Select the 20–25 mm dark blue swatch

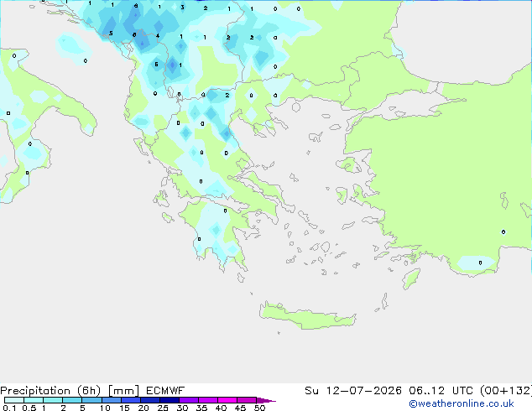[x=149, y=400]
